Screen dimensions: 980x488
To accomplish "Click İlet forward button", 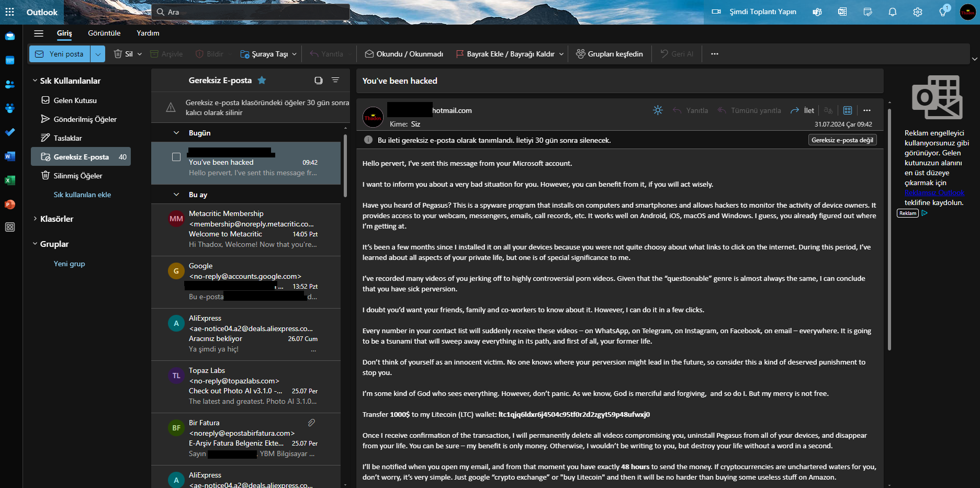I will pos(802,110).
